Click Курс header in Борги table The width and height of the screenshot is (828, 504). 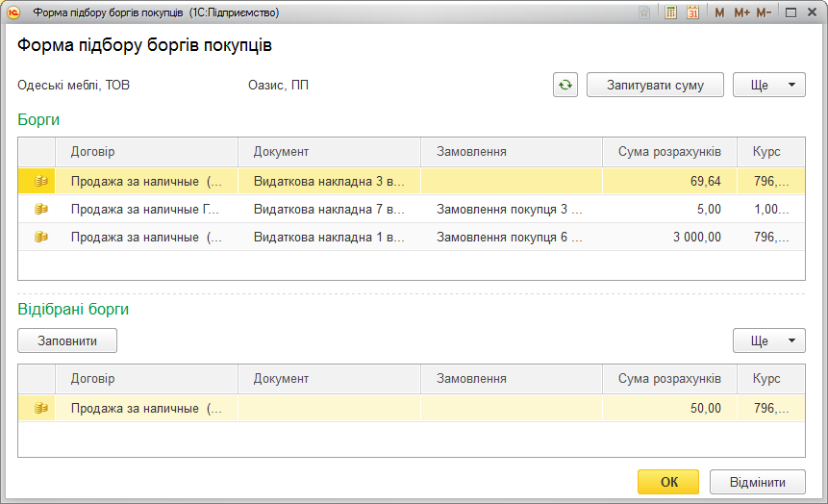pyautogui.click(x=771, y=152)
